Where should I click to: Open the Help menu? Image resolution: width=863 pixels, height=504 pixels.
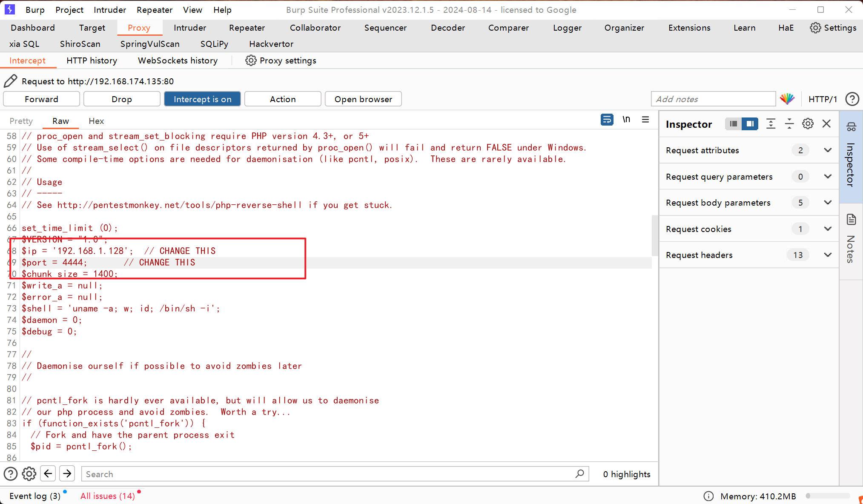222,10
